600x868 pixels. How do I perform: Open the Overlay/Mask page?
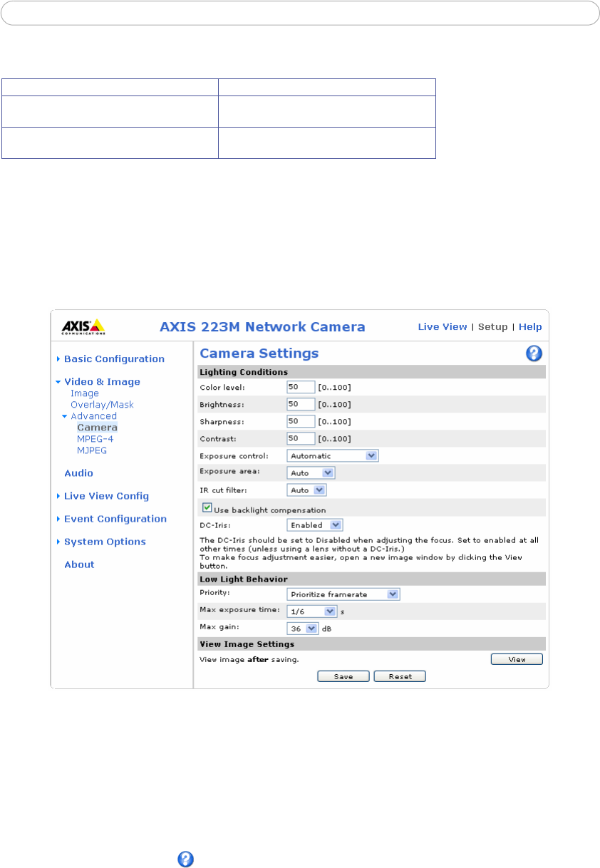coord(102,405)
